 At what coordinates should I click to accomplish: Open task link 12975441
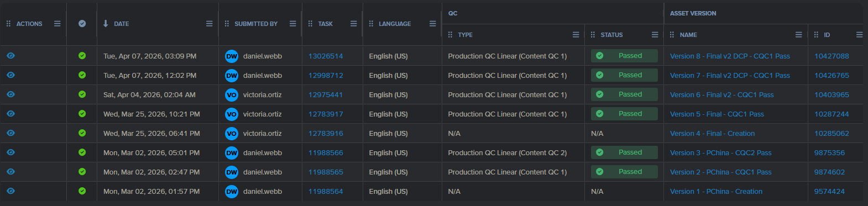coord(326,95)
